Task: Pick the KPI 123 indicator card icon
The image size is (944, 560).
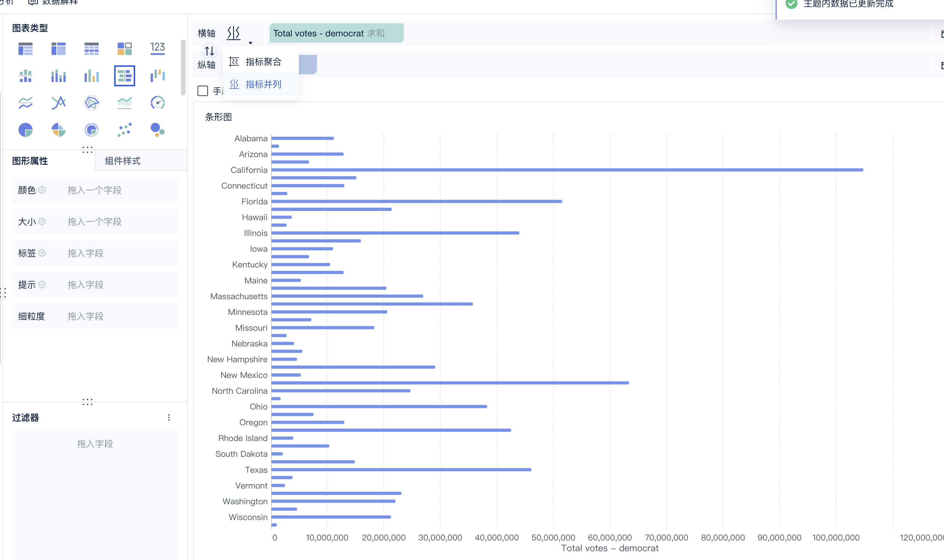Action: pyautogui.click(x=157, y=48)
